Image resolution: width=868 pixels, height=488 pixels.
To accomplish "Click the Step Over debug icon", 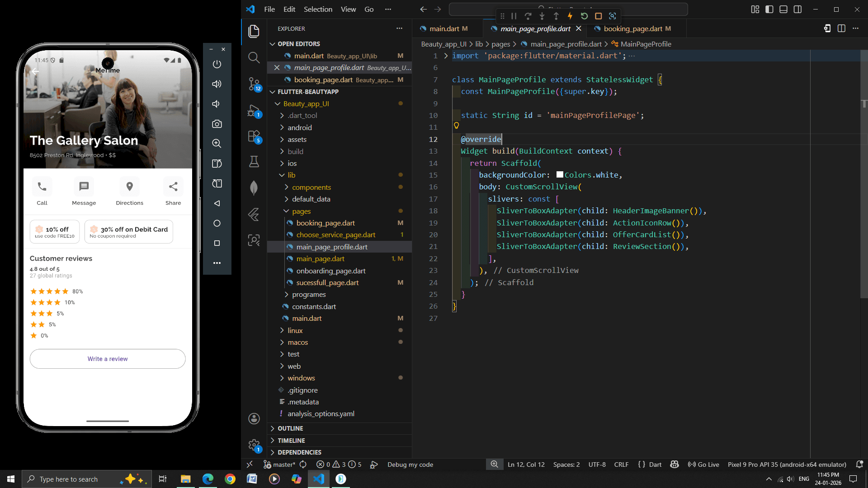I will point(528,16).
